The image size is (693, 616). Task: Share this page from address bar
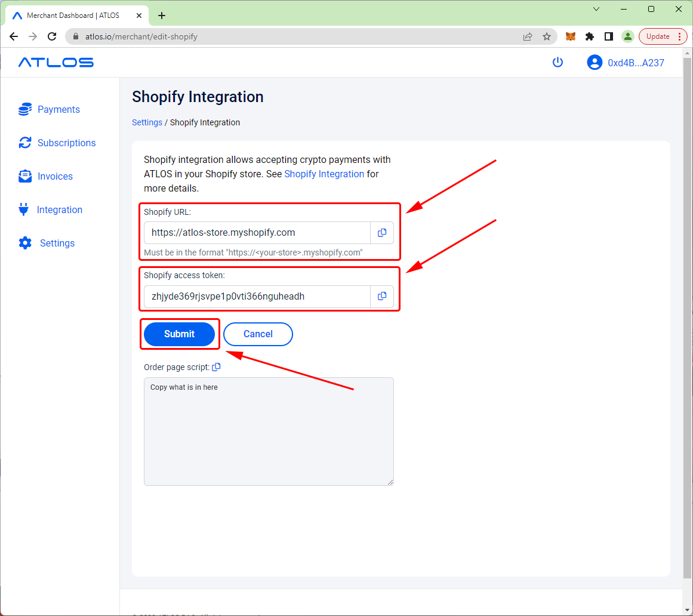coord(528,36)
